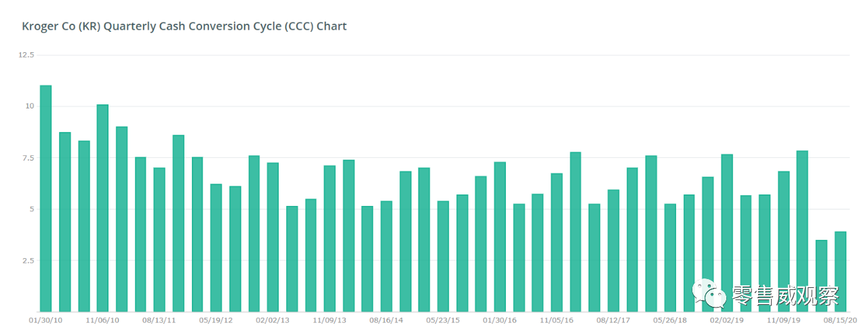
Task: Select the 05/26/18 x-axis label
Action: (670, 320)
